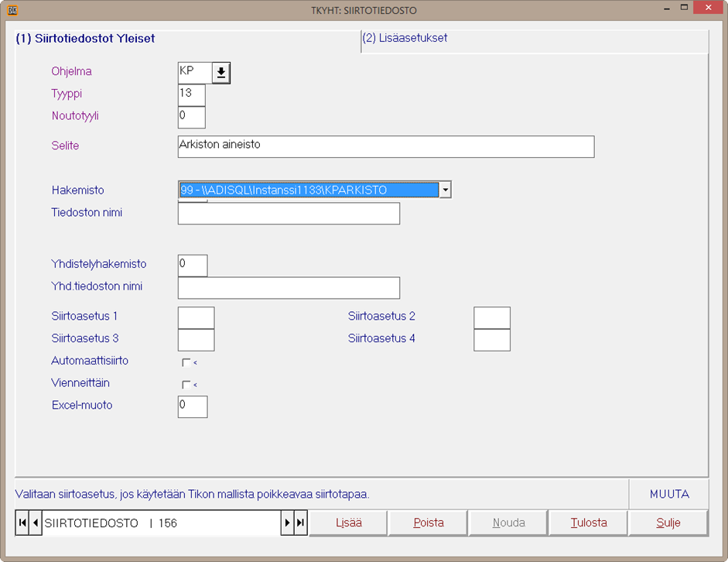Go to next record arrow

pos(287,523)
